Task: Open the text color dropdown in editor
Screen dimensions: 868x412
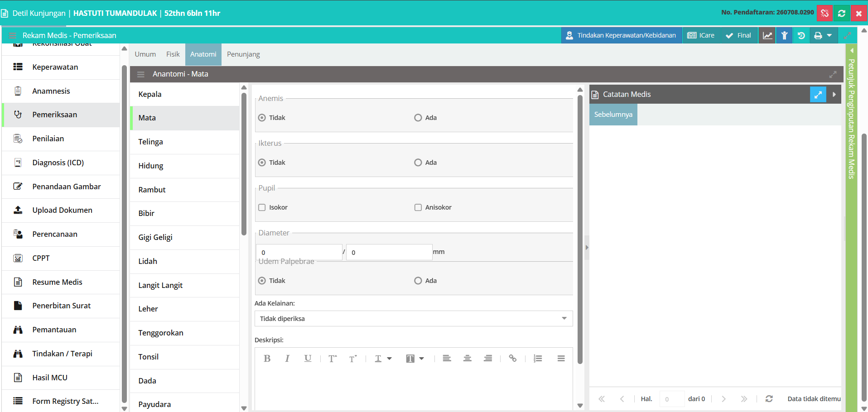Action: (383, 359)
